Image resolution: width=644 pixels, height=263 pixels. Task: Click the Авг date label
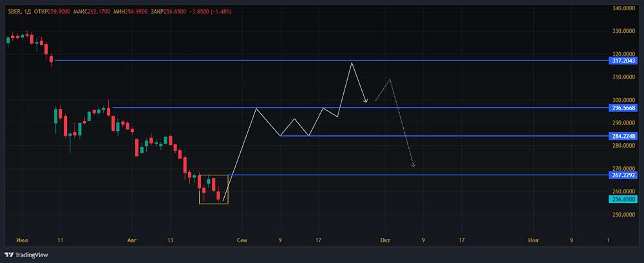132,240
